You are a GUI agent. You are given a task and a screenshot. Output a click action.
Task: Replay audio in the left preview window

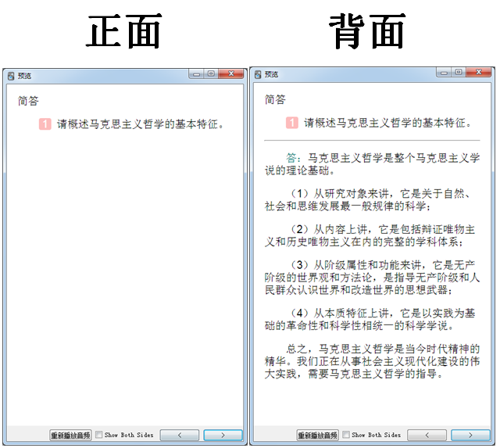[70, 435]
